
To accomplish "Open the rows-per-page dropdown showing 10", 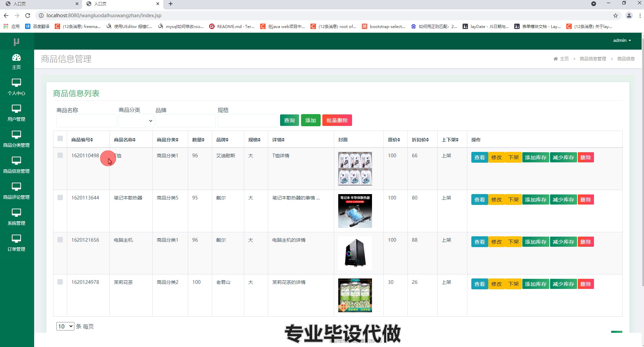I will coord(65,326).
